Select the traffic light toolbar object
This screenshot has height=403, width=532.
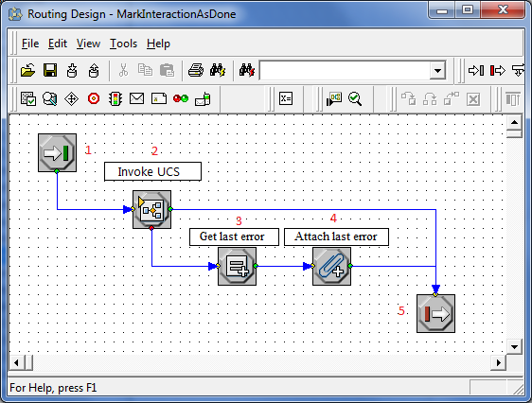pyautogui.click(x=115, y=99)
